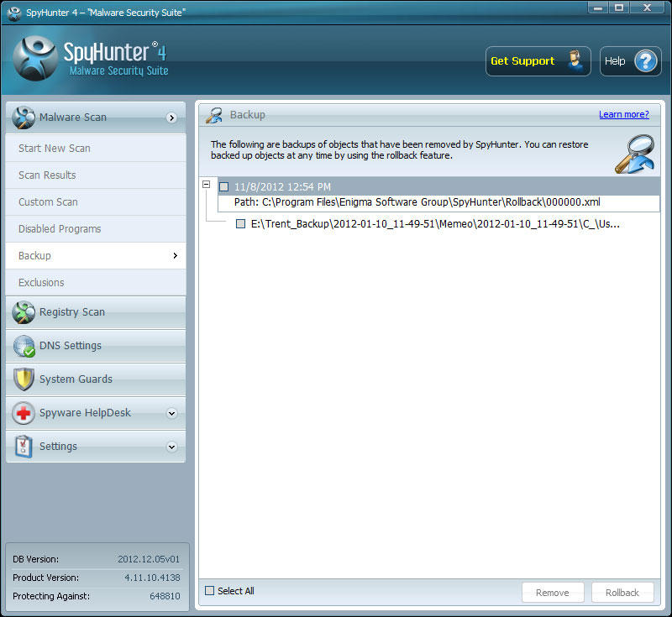The height and width of the screenshot is (617, 672).
Task: Expand the Spyware HelpDesk dropdown arrow
Action: click(172, 413)
